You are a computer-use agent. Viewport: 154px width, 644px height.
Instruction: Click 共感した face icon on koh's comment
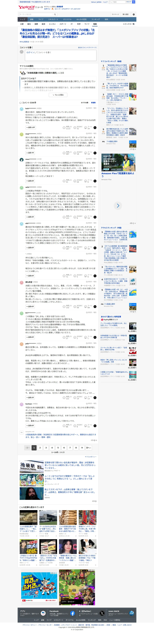click(x=64, y=128)
